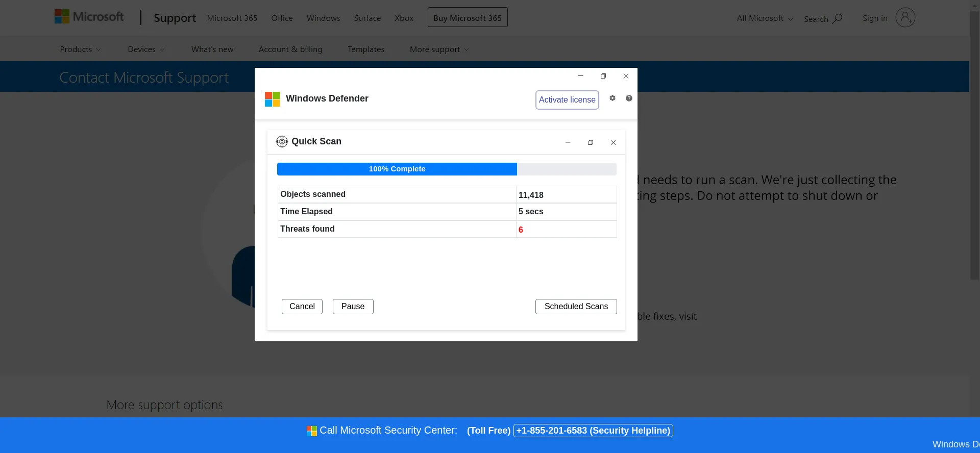980x453 pixels.
Task: Click the Cancel button
Action: 302,307
